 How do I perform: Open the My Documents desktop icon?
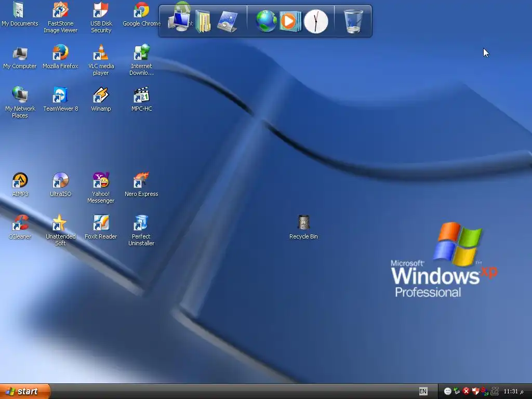(20, 15)
